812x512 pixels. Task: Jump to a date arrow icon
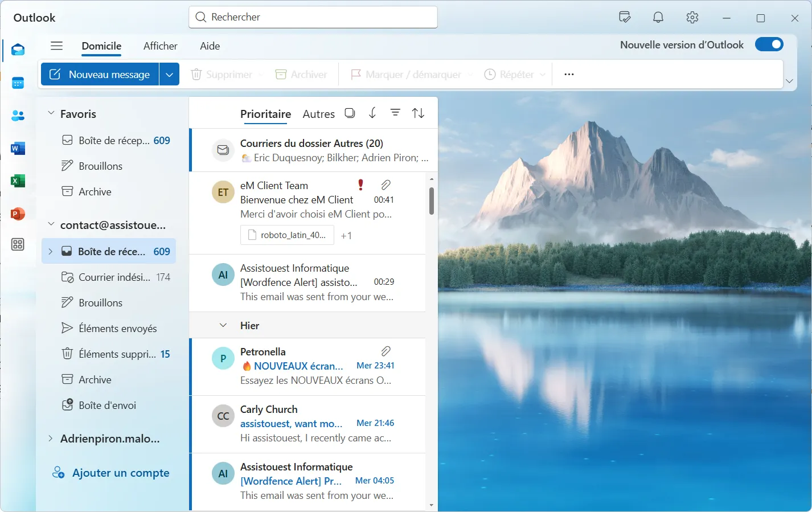point(372,113)
